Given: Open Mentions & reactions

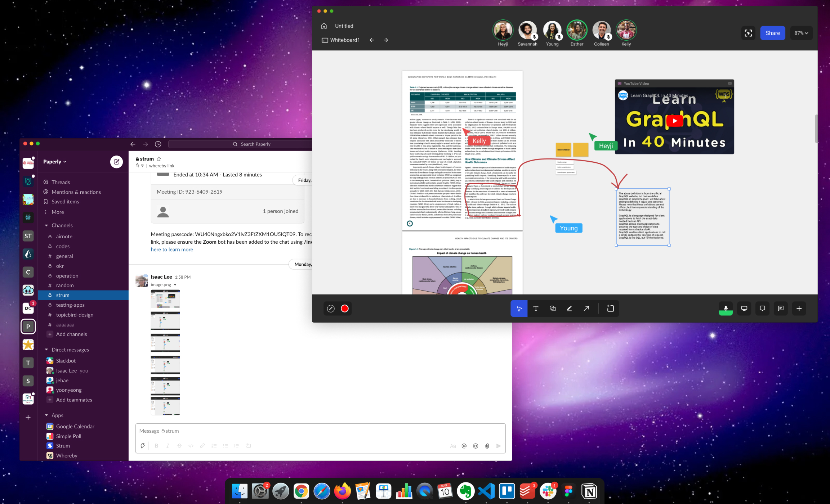Looking at the screenshot, I should [x=76, y=192].
